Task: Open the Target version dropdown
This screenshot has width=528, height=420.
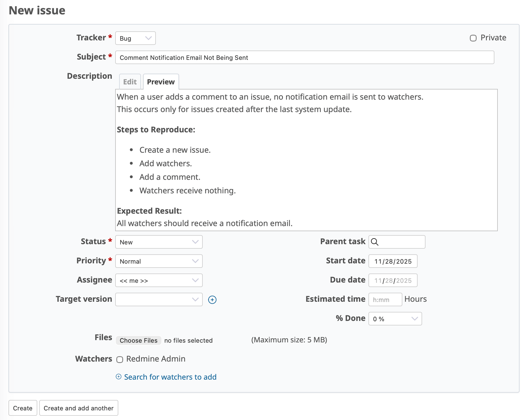Action: pyautogui.click(x=159, y=299)
